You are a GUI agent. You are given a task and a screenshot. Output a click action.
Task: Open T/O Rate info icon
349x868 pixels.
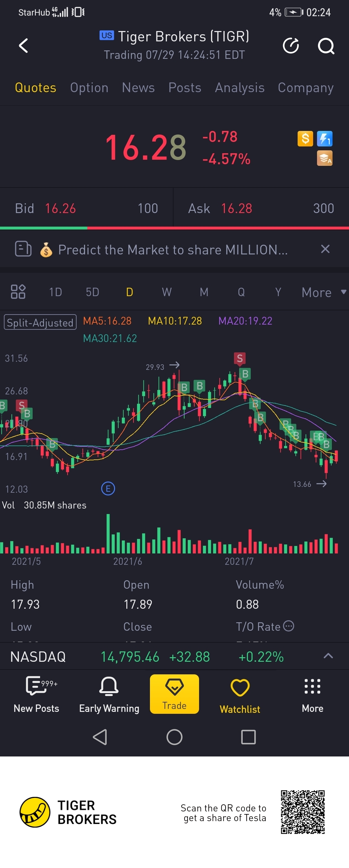point(288,626)
